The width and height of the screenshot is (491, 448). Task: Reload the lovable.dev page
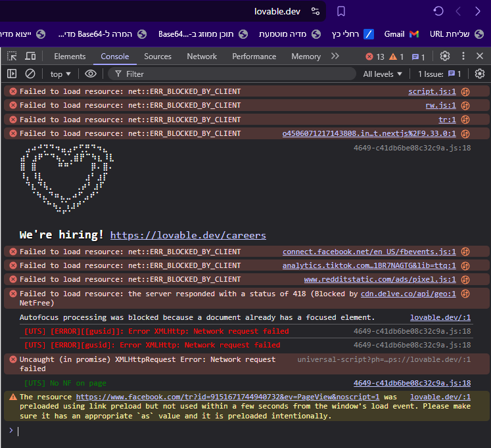click(438, 11)
